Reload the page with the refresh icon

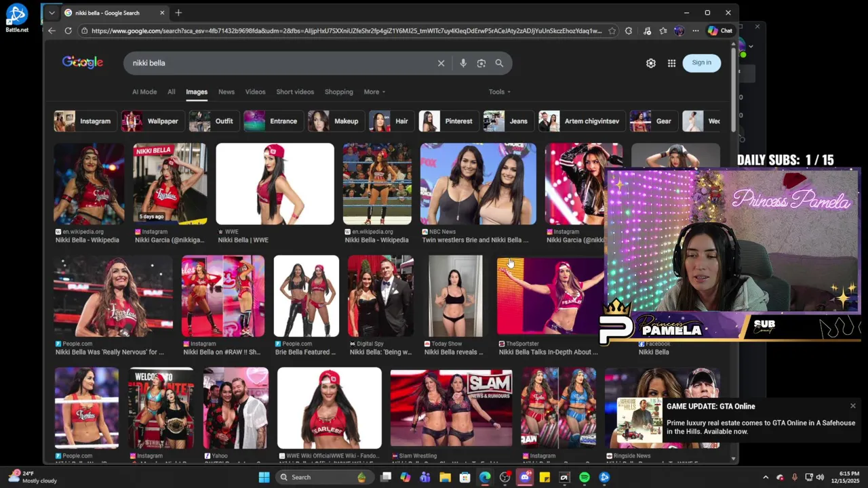[x=68, y=30]
